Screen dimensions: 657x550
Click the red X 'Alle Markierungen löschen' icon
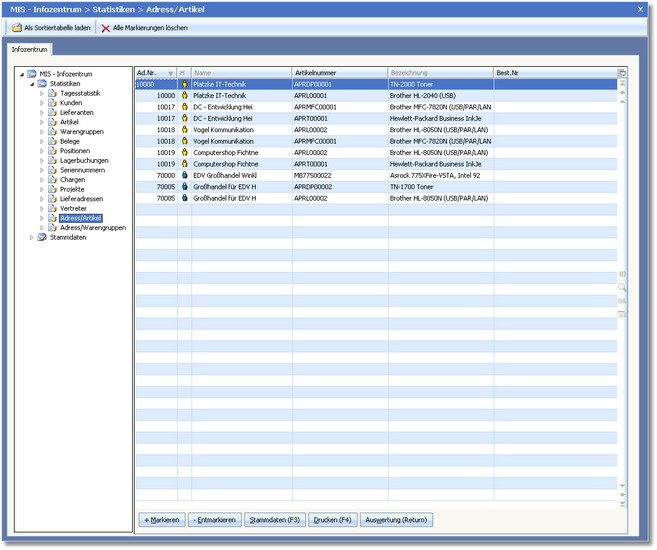point(105,28)
